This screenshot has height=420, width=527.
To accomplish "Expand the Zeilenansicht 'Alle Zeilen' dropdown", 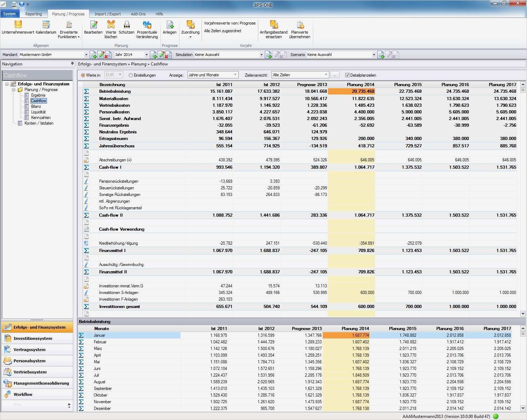I will pos(326,75).
